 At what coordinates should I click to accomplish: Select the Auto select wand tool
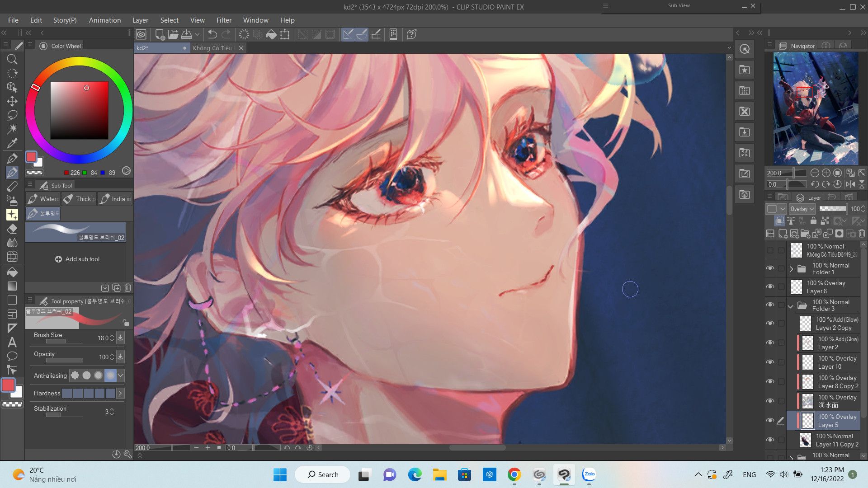click(12, 129)
